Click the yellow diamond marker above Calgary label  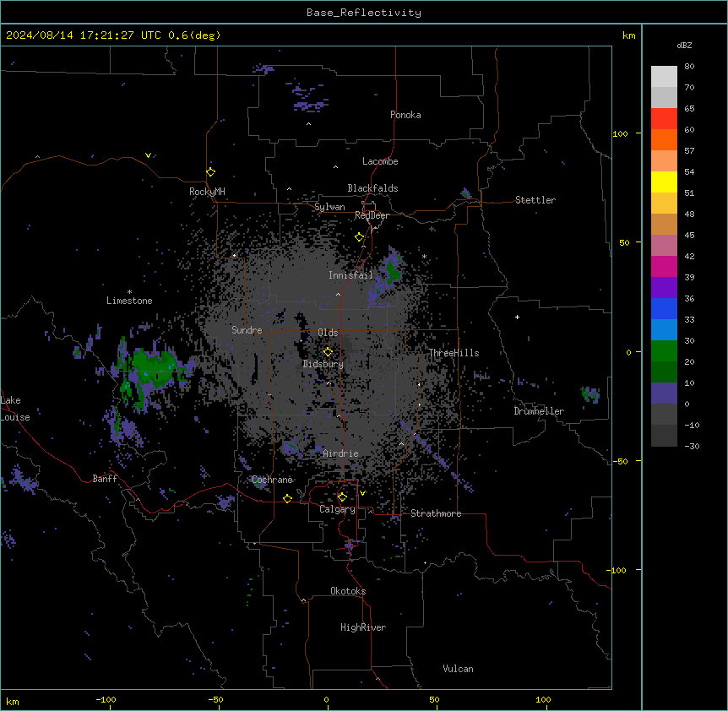click(x=342, y=497)
